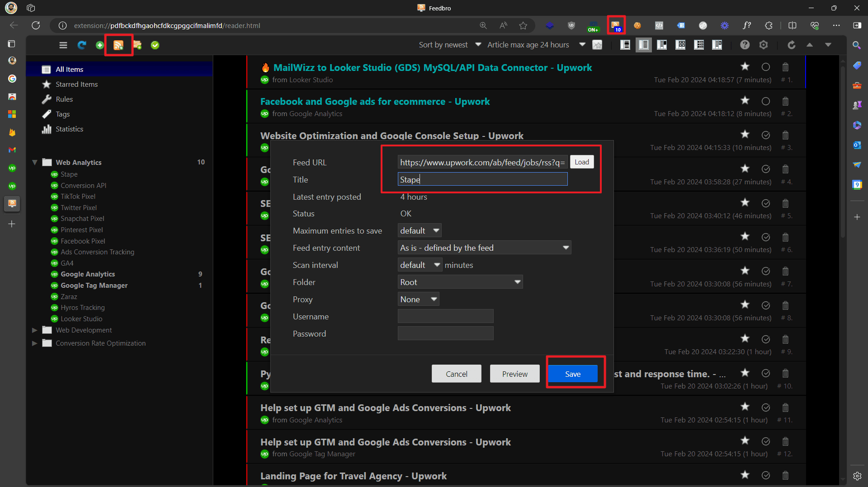Mark all as read with green checkmark icon
The width and height of the screenshot is (868, 487).
click(x=155, y=45)
